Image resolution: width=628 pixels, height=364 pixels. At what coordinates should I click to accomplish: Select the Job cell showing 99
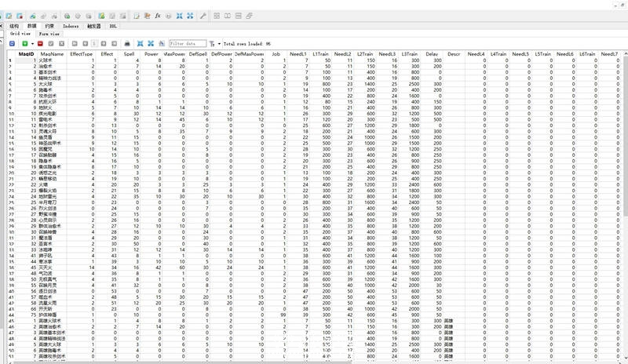276,315
